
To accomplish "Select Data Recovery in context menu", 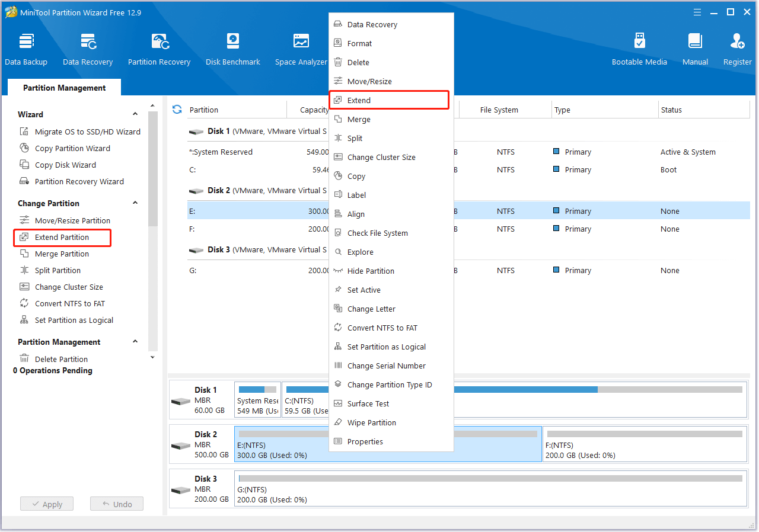I will click(391, 25).
